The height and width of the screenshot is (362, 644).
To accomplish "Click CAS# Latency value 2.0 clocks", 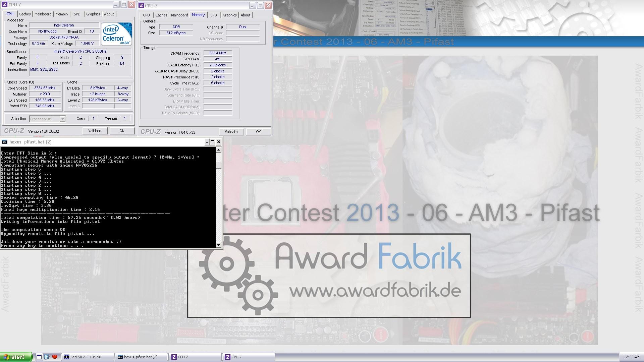I will 218,65.
